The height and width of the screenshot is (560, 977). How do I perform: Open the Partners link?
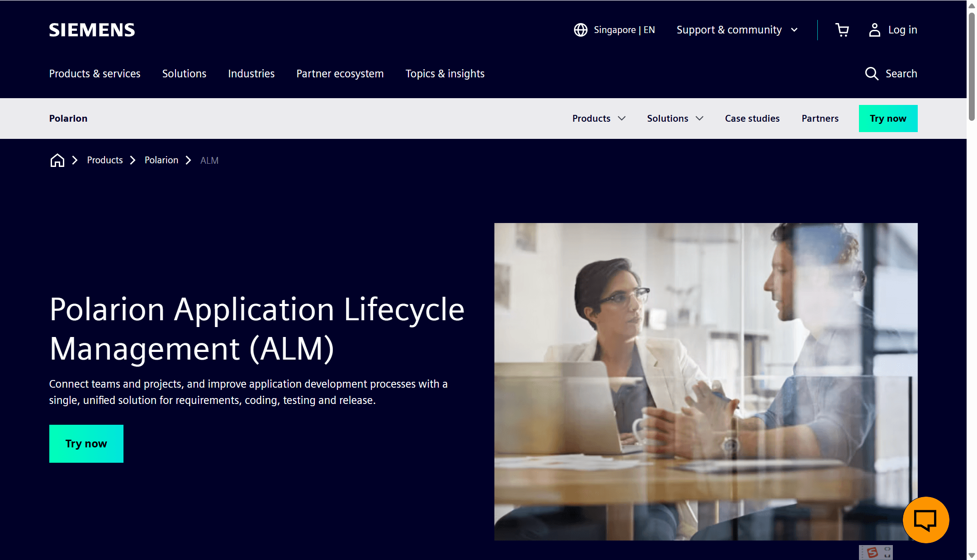point(820,119)
